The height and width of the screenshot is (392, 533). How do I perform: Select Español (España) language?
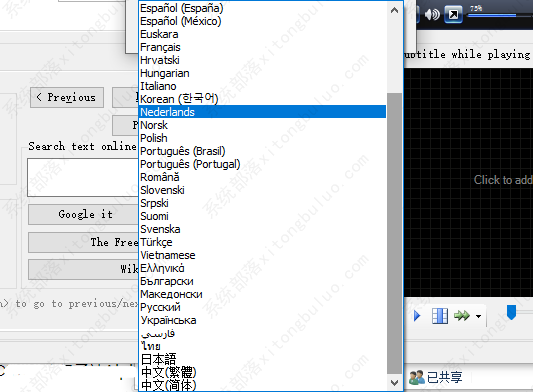(x=262, y=8)
